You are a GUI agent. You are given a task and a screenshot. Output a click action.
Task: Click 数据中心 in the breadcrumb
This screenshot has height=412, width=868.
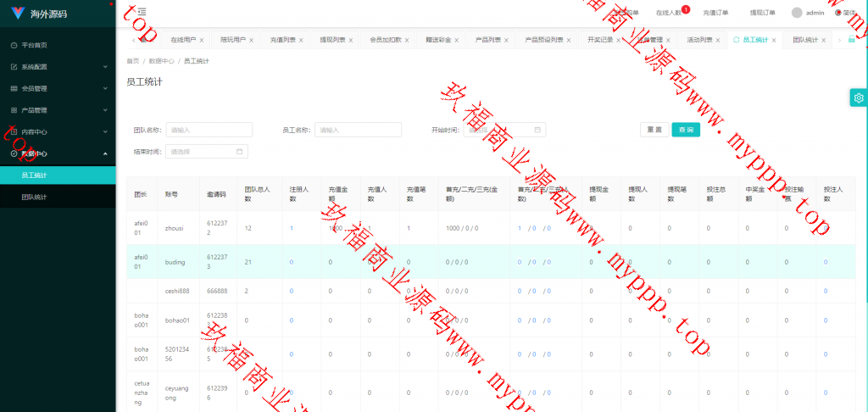pos(162,61)
